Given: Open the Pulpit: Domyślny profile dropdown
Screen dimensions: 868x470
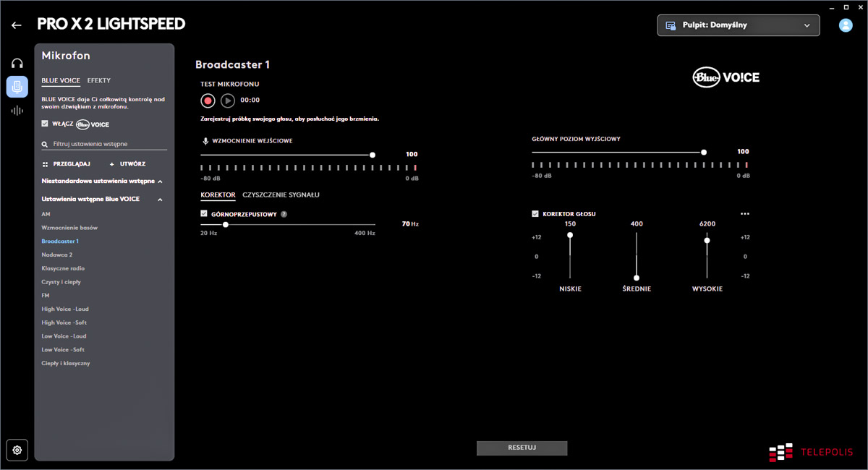Looking at the screenshot, I should (x=738, y=25).
